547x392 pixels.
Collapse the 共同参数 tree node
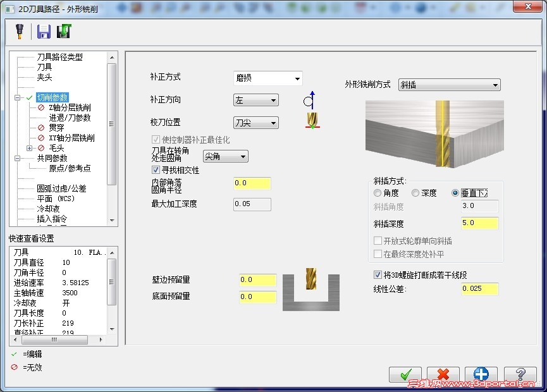18,158
